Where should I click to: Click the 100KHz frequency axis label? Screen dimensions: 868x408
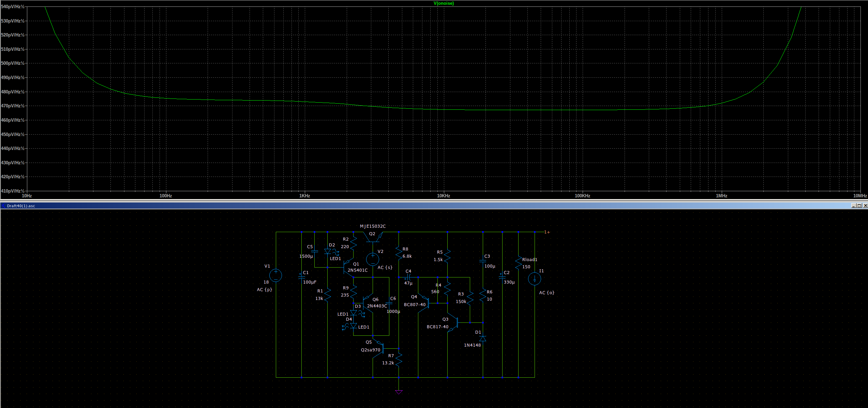[583, 196]
